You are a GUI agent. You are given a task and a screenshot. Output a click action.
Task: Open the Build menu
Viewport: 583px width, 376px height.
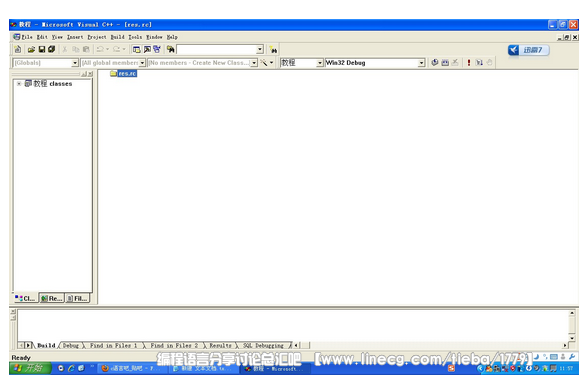[x=117, y=37]
